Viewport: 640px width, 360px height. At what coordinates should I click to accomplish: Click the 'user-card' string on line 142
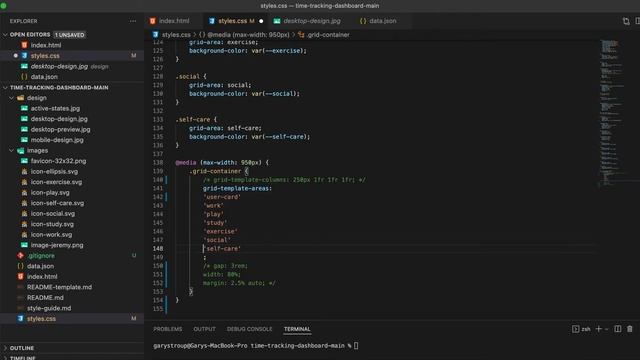coord(222,197)
